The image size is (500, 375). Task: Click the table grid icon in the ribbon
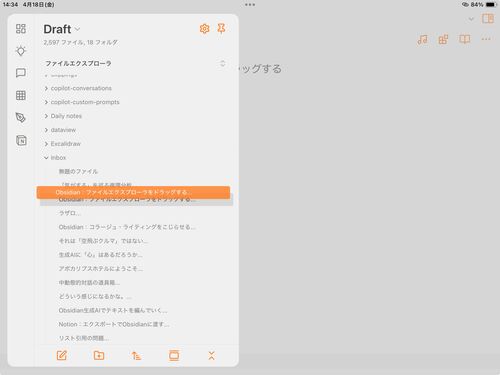click(x=21, y=95)
